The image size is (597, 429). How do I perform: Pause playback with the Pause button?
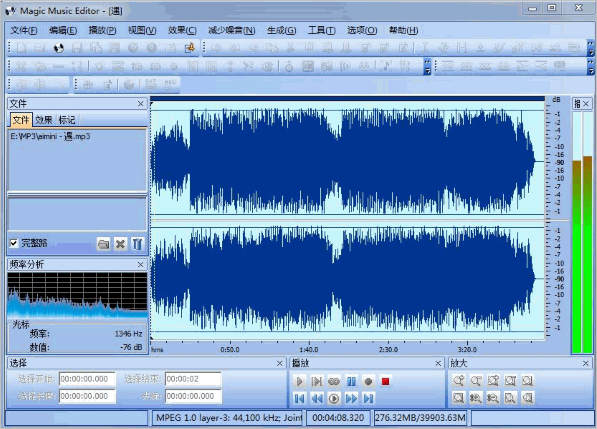(351, 381)
